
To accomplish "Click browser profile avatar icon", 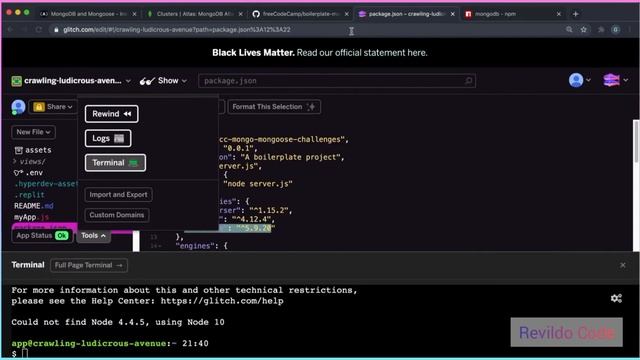I will 616,30.
